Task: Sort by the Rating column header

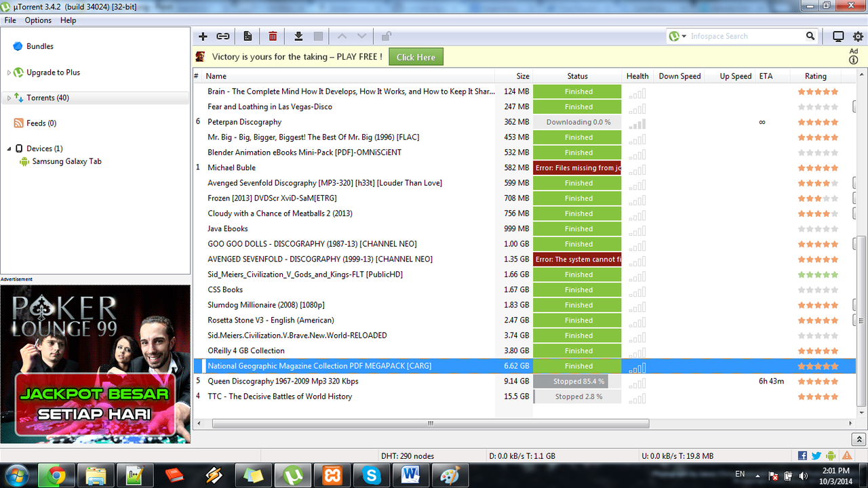Action: coord(816,76)
